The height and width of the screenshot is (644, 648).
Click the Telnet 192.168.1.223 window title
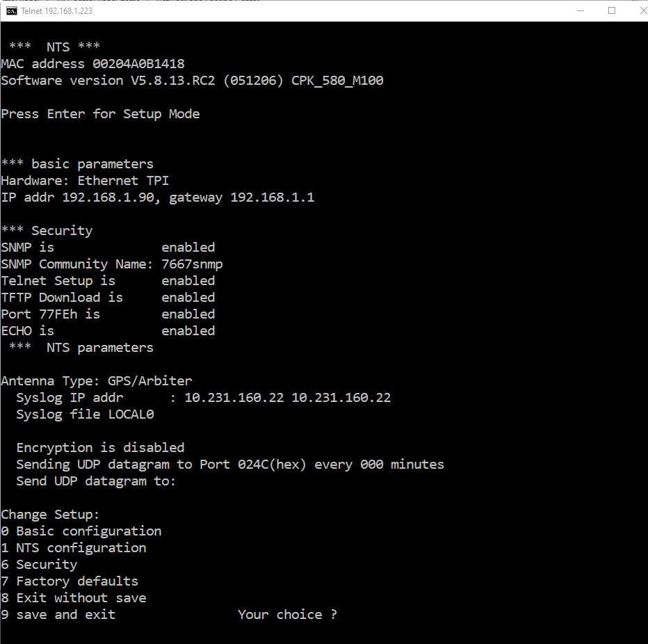coord(56,11)
